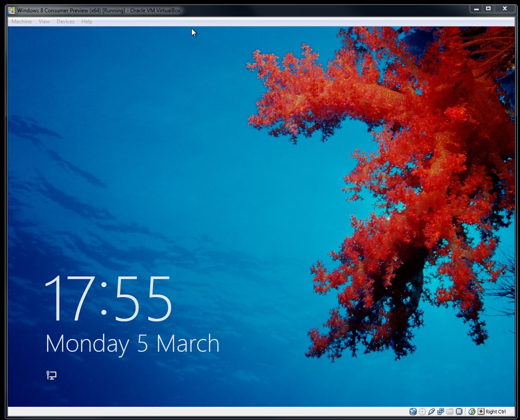Viewport: 520px width, 420px height.
Task: Close the VirtualBox VM window
Action: coord(505,9)
